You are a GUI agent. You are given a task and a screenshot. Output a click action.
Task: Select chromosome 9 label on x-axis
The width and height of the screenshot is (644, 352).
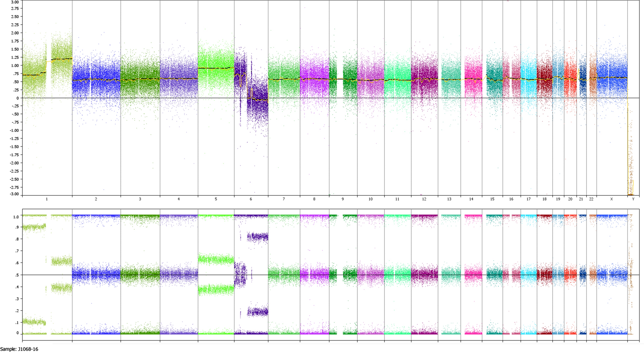pyautogui.click(x=343, y=199)
